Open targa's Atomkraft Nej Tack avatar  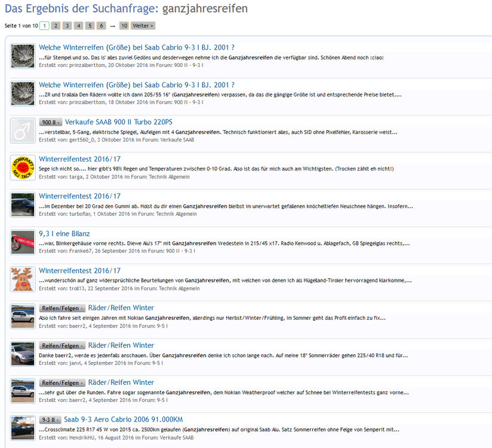click(x=23, y=168)
